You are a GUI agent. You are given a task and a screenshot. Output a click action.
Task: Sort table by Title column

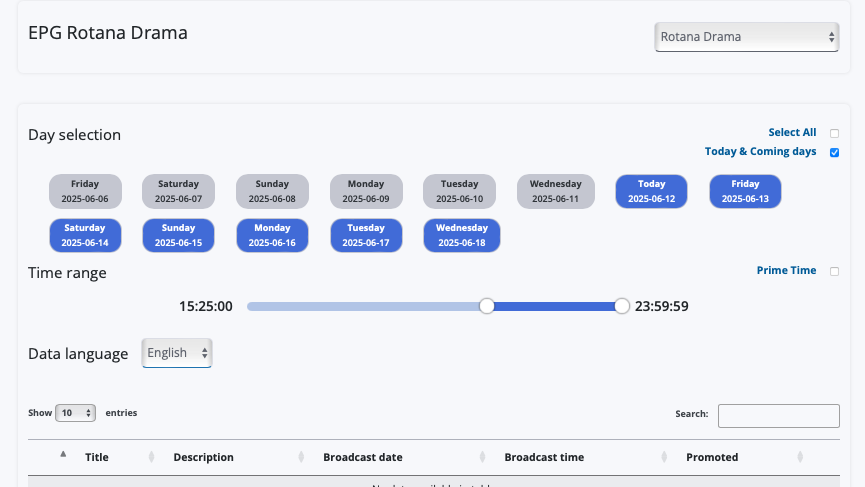(97, 457)
